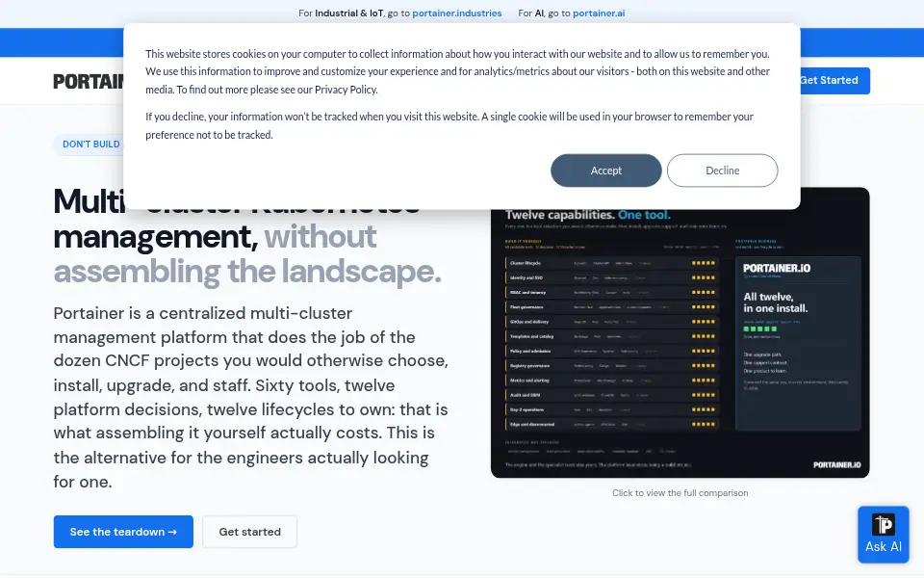Image resolution: width=924 pixels, height=578 pixels.
Task: Click the "Edge and disconnected" row label
Action: (532, 425)
